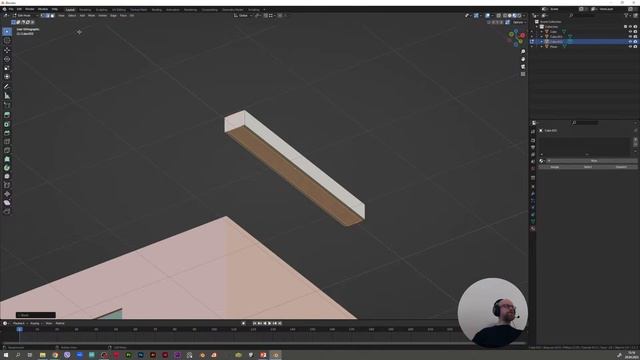Viewport: 640px width, 360px height.
Task: Select the Knife tool
Action: [7, 151]
